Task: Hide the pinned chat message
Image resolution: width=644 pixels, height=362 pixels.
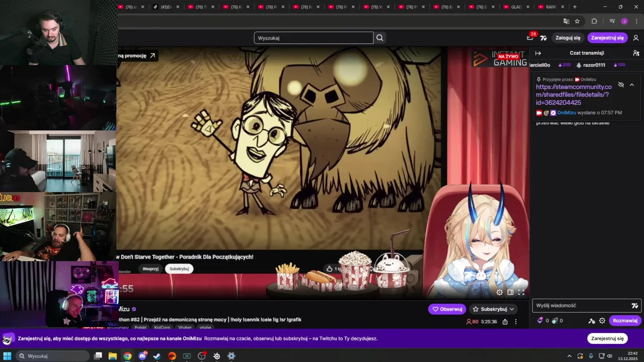Action: point(621,84)
